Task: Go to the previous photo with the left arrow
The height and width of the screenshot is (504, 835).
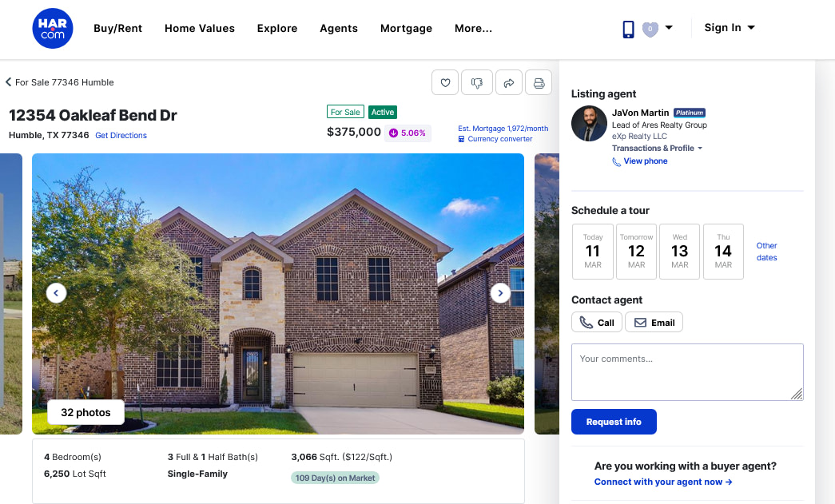Action: (56, 292)
